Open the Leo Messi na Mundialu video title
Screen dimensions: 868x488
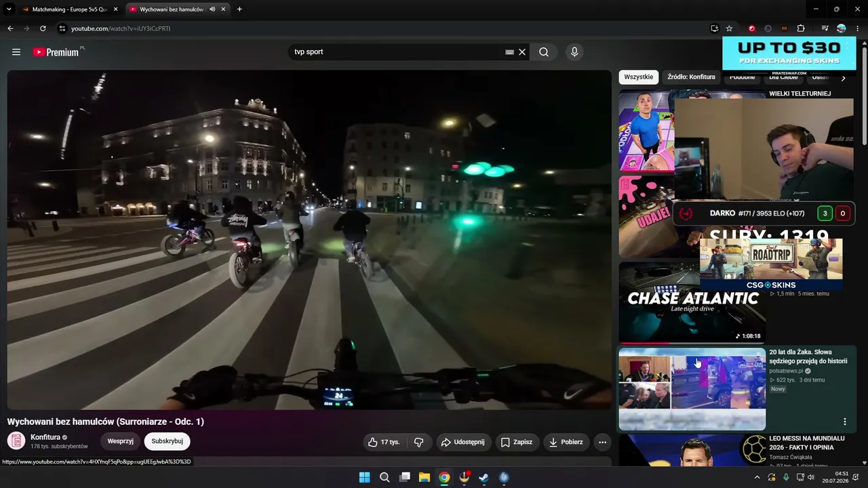coord(807,443)
